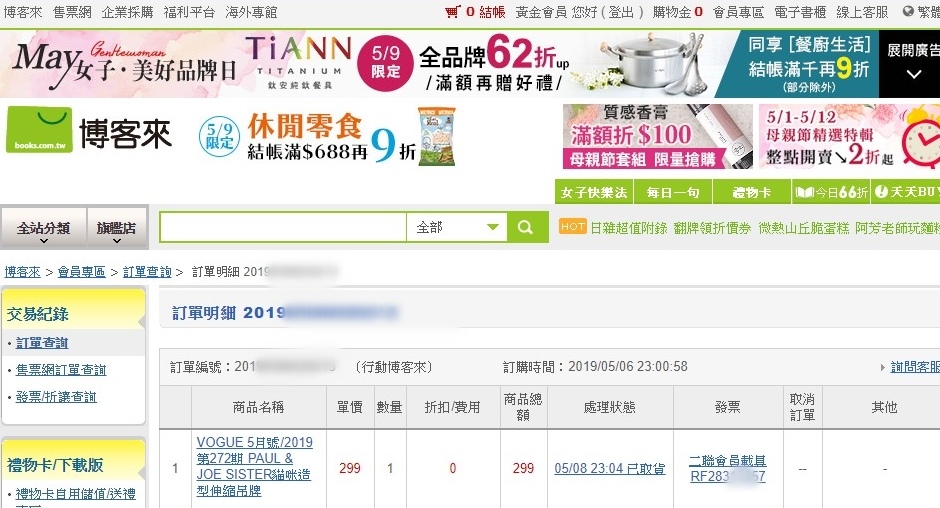940x508 pixels.
Task: Click the 商品總額 value 299
Action: tap(523, 468)
